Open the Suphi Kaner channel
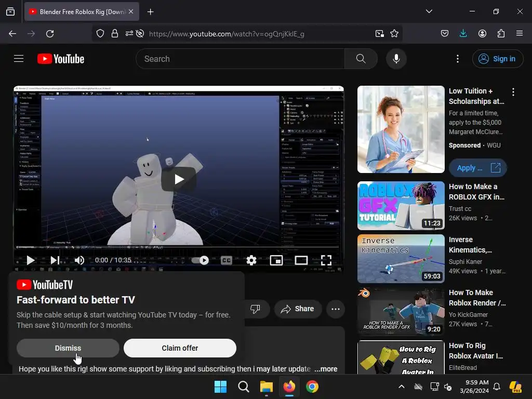 [x=465, y=262]
